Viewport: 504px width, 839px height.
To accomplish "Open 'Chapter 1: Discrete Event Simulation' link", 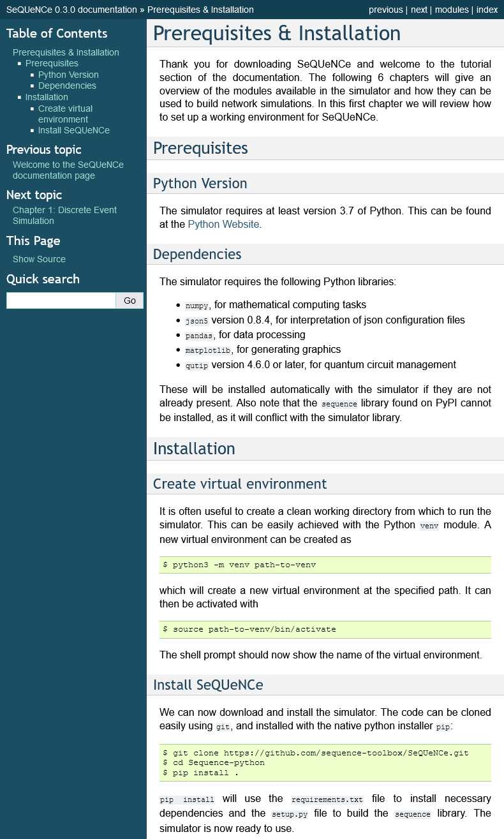I will (x=64, y=215).
